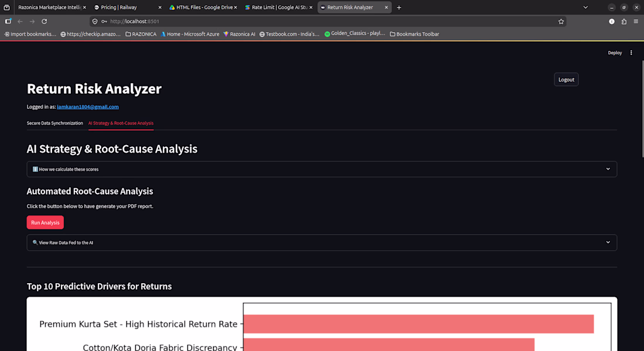This screenshot has width=644, height=351.
Task: Click the iamkaran1804@gmail.com email link
Action: click(88, 106)
